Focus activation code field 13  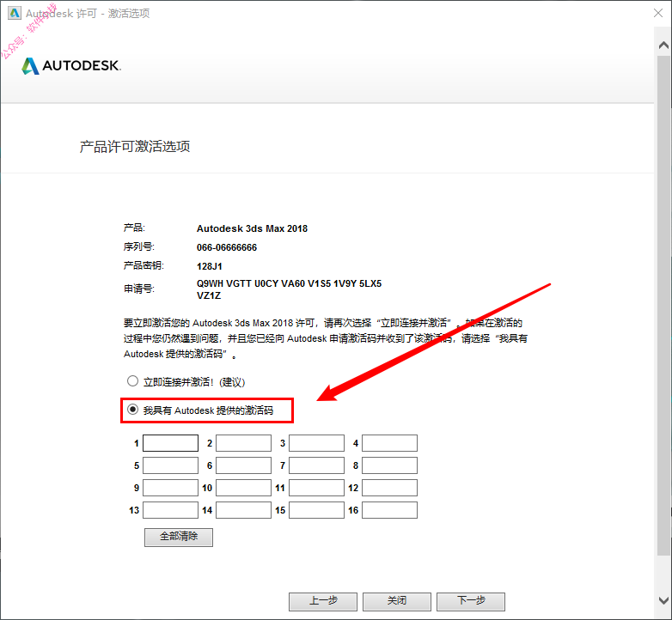[x=170, y=510]
